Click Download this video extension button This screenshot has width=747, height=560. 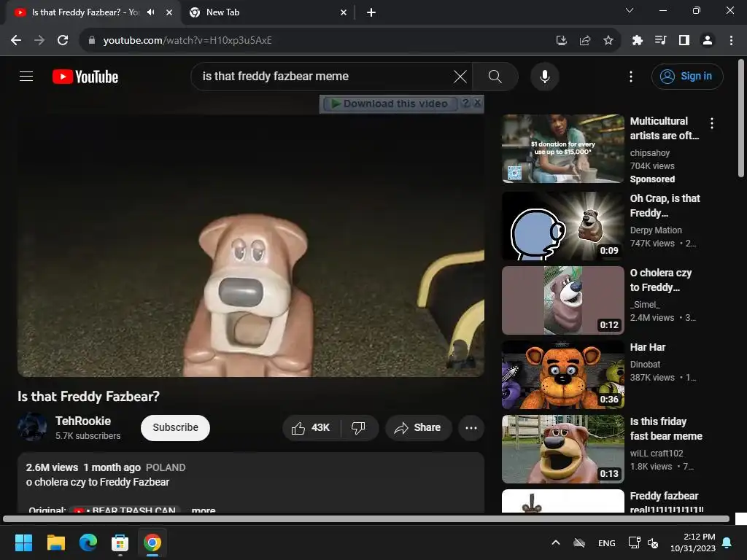pyautogui.click(x=390, y=104)
